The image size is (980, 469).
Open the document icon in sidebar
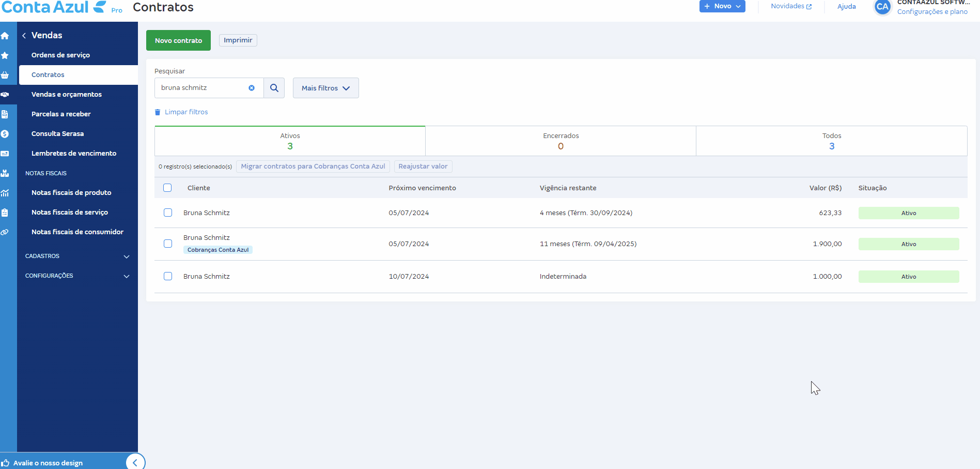pyautogui.click(x=5, y=114)
